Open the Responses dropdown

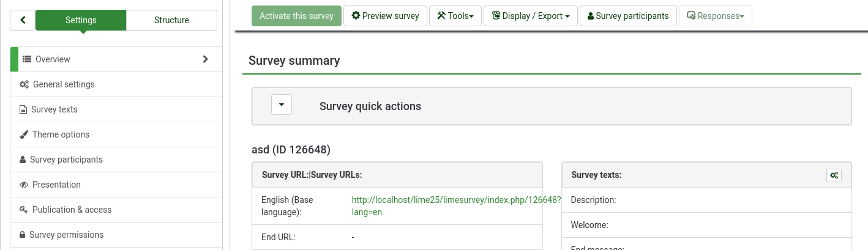[x=715, y=16]
